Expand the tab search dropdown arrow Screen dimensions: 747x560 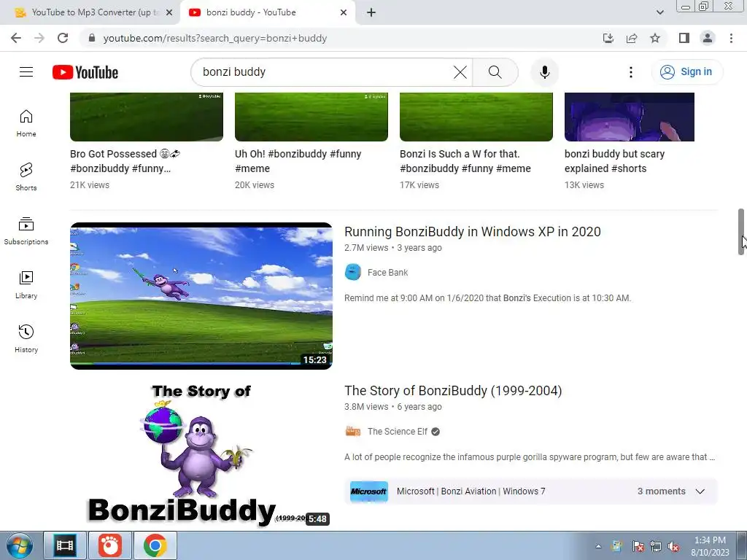tap(659, 12)
